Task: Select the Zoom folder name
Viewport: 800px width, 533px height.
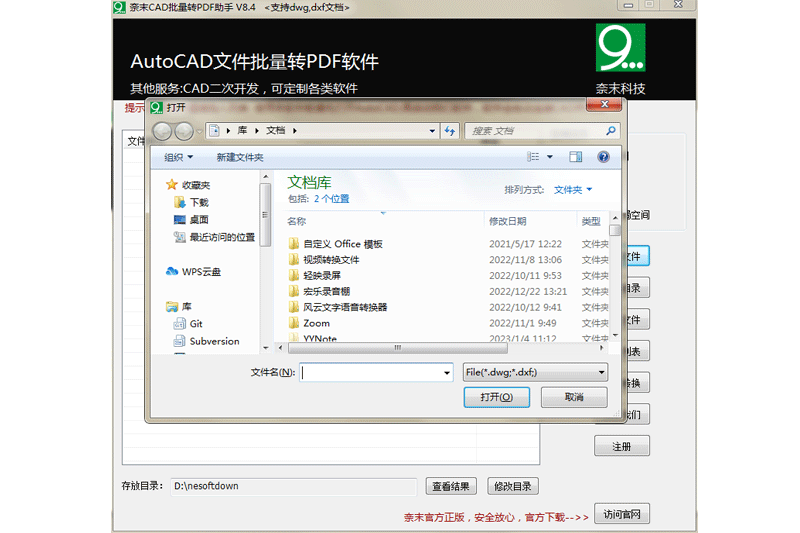Action: 316,323
